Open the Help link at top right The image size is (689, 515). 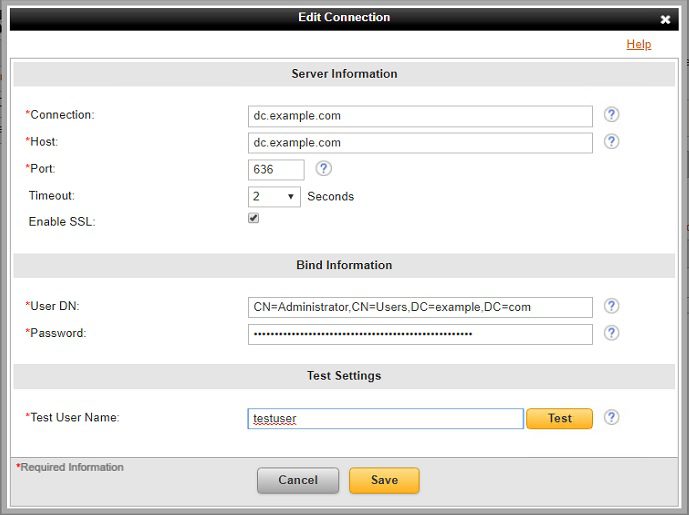coord(638,44)
